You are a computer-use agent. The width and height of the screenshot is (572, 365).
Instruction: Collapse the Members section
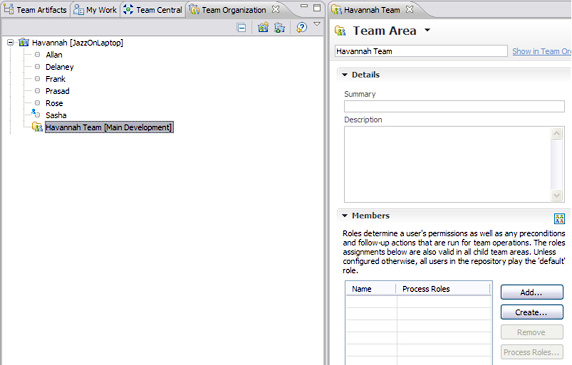point(344,215)
